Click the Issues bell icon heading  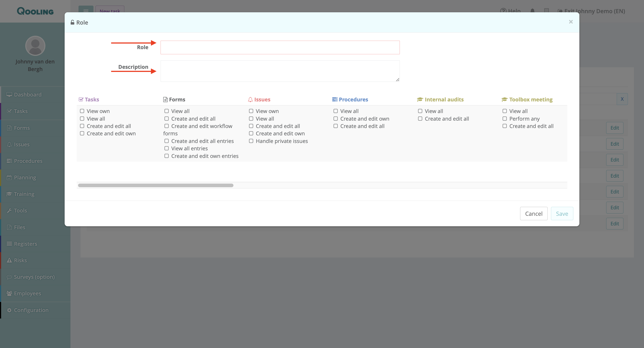click(x=250, y=99)
